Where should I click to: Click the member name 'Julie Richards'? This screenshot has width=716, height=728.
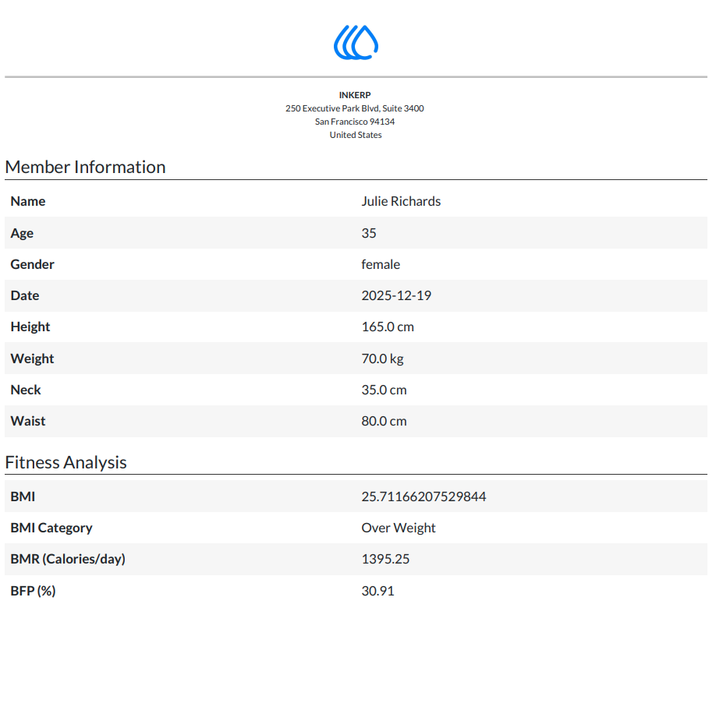tap(401, 201)
